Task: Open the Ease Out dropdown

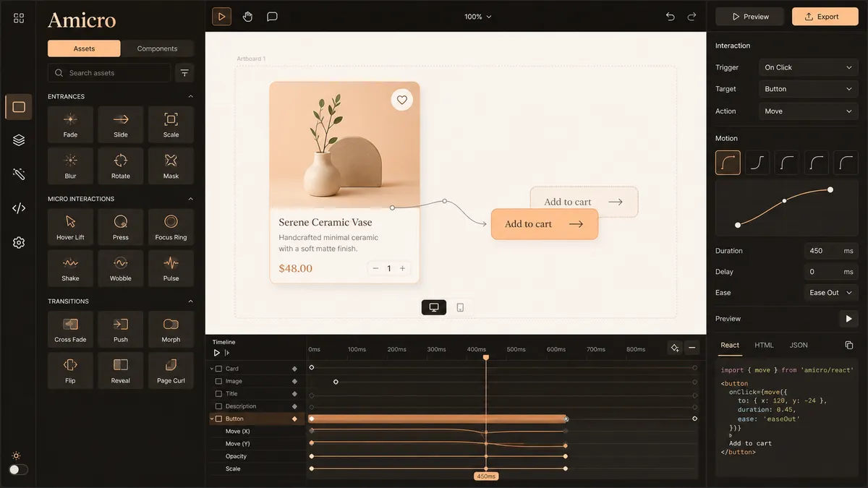Action: click(x=831, y=293)
